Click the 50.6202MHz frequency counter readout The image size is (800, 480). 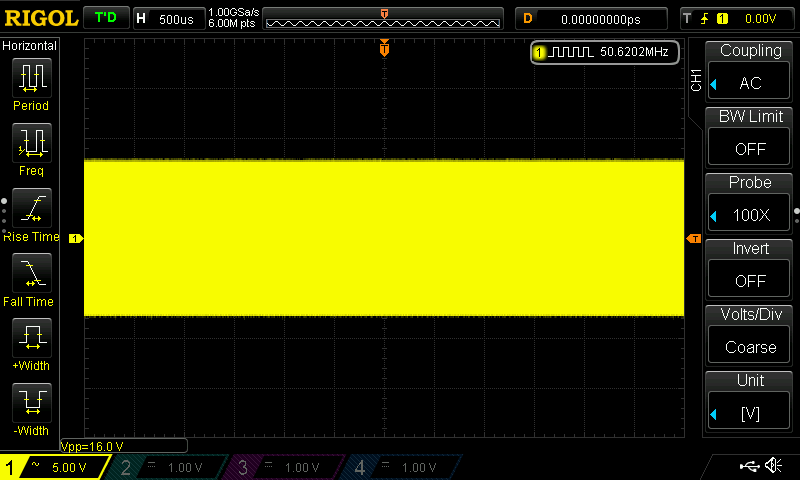click(x=634, y=52)
